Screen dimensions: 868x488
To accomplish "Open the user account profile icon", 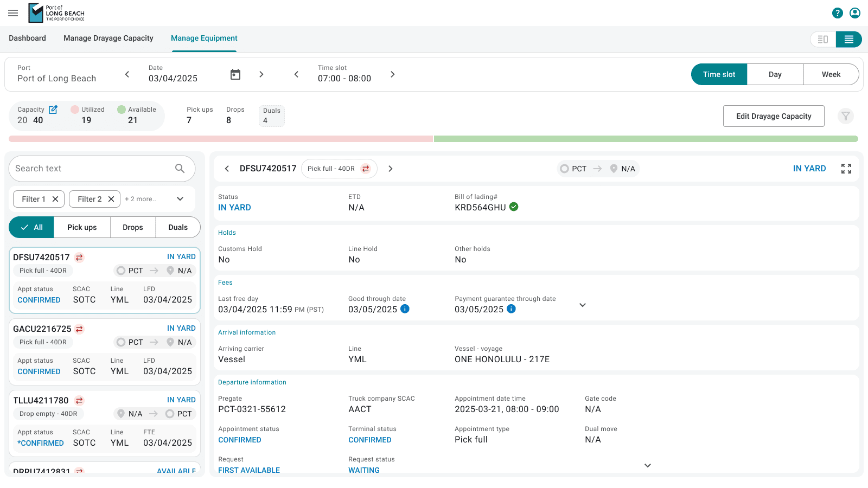I will tap(855, 13).
